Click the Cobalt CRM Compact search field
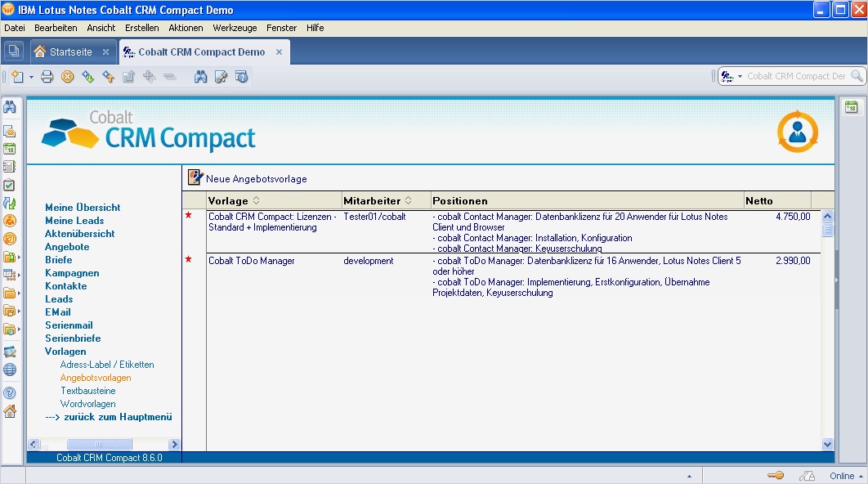868x484 pixels. tap(797, 76)
